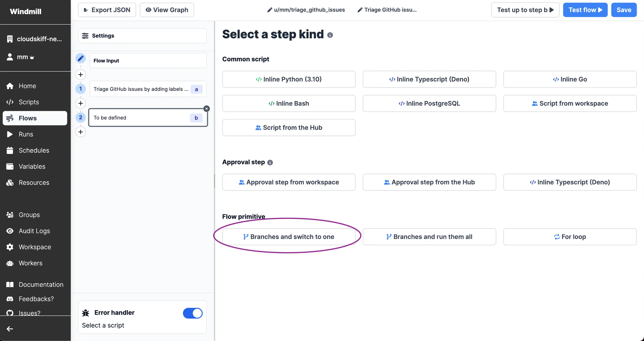Collapse the sidebar with the back arrow
The width and height of the screenshot is (644, 341).
(x=10, y=329)
